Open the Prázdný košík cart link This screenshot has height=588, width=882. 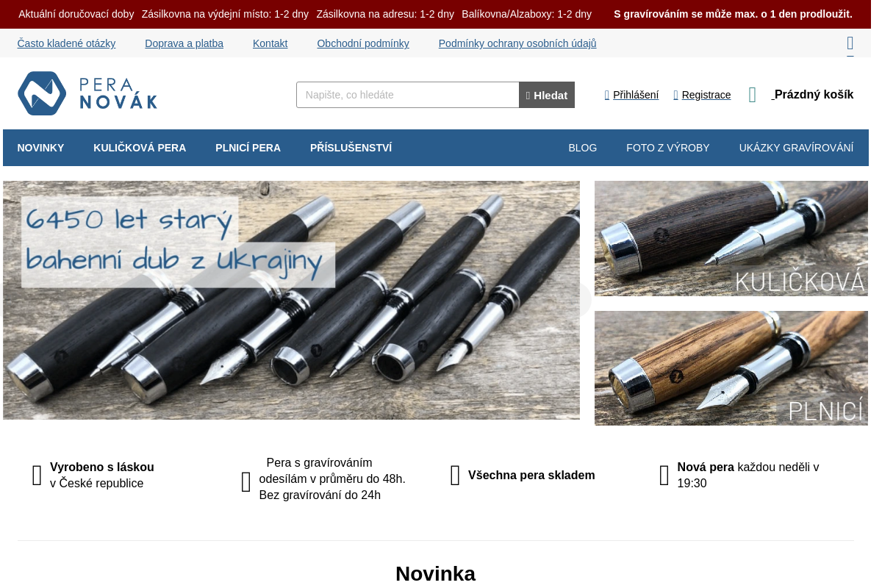click(x=812, y=94)
